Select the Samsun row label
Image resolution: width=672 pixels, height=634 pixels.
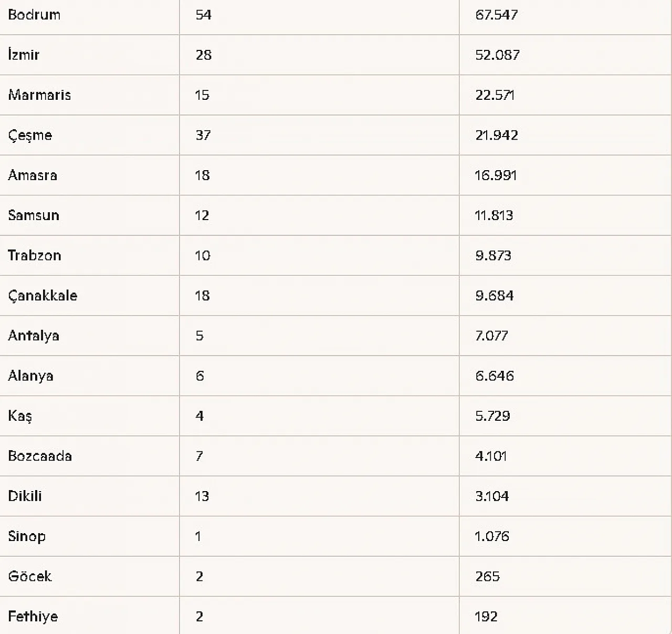(x=34, y=215)
